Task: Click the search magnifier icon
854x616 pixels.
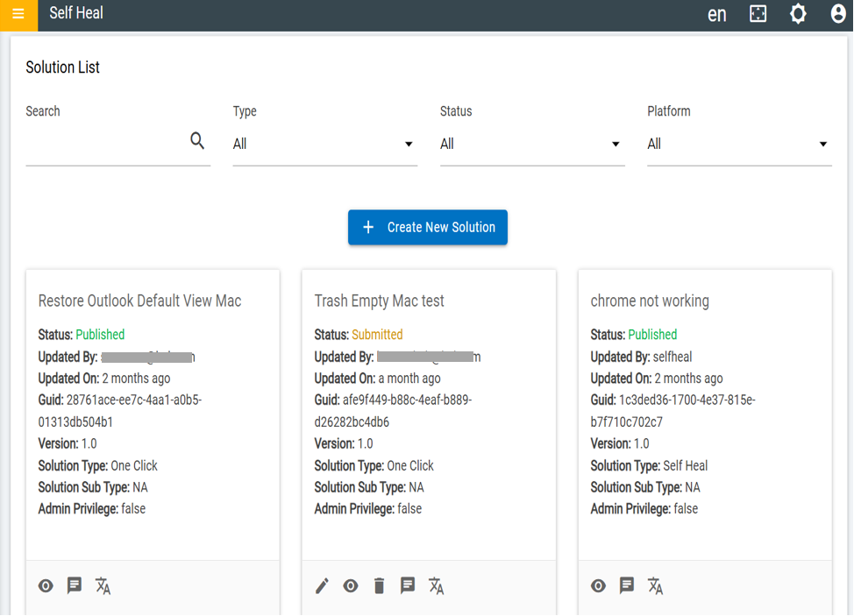Action: (197, 141)
